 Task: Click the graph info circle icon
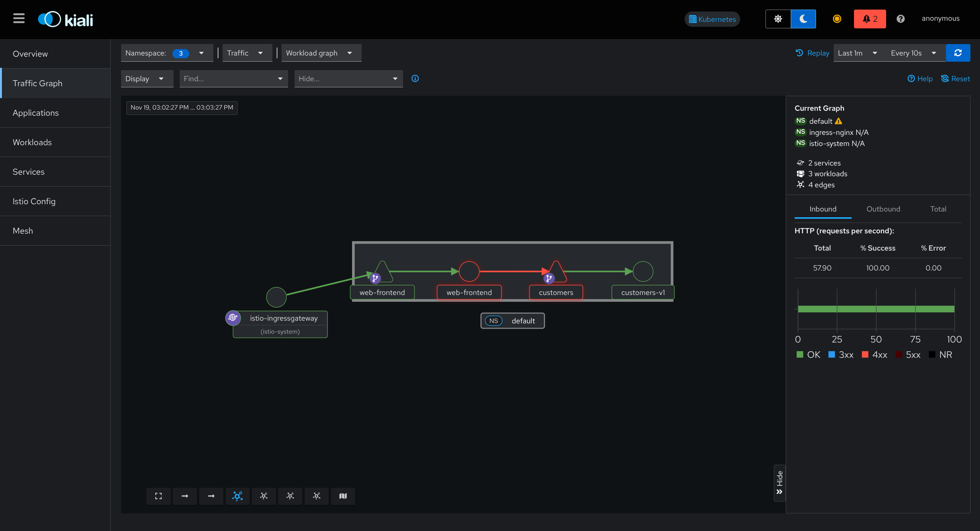pos(415,79)
